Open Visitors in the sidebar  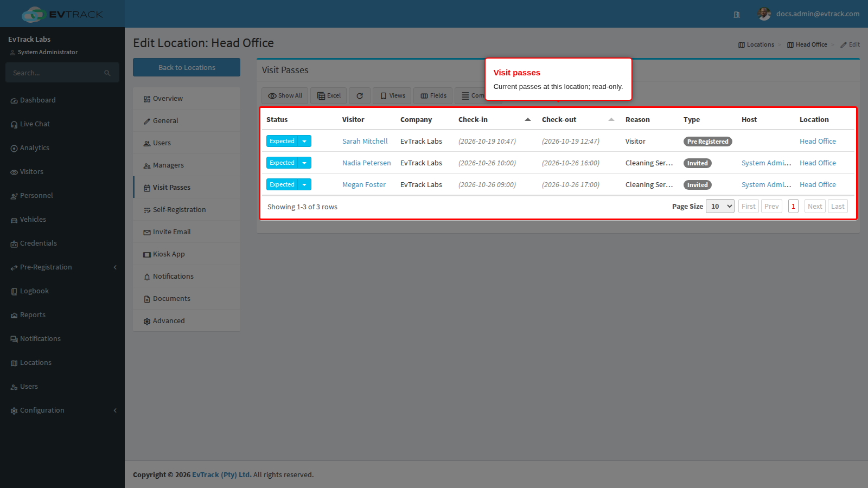coord(62,172)
